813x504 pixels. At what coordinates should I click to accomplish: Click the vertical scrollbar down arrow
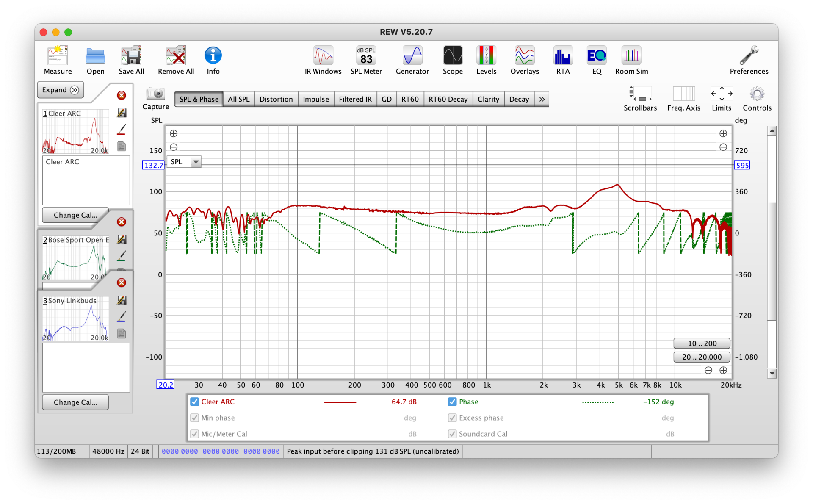(772, 373)
